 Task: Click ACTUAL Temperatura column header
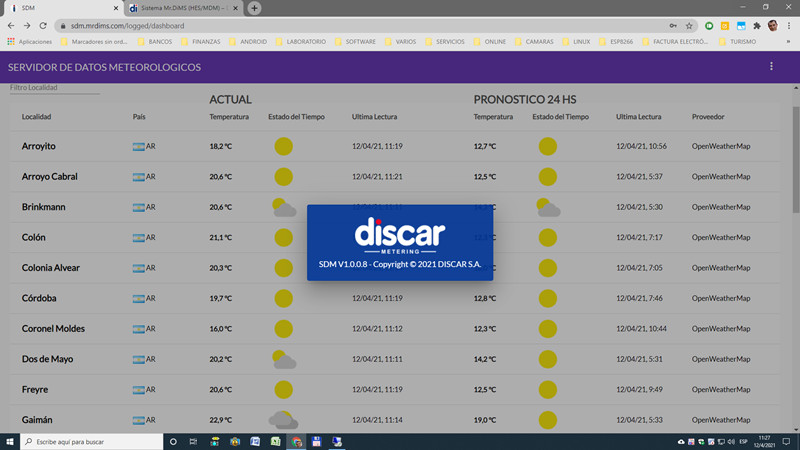click(229, 117)
